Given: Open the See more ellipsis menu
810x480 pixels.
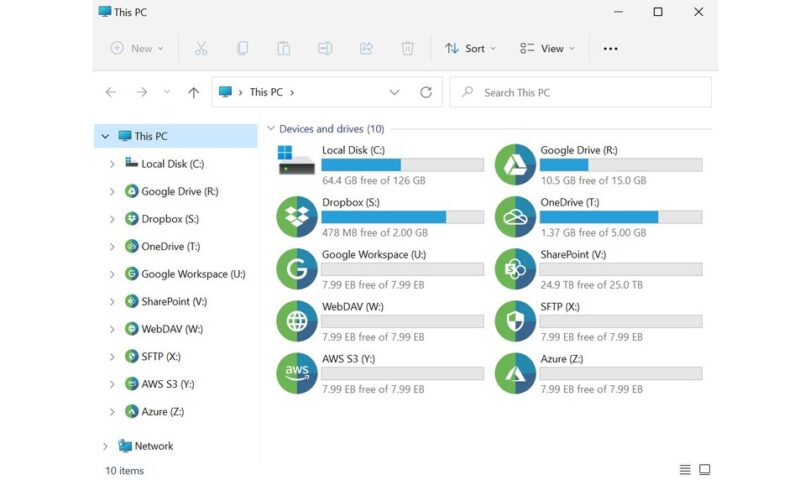Looking at the screenshot, I should pyautogui.click(x=611, y=48).
